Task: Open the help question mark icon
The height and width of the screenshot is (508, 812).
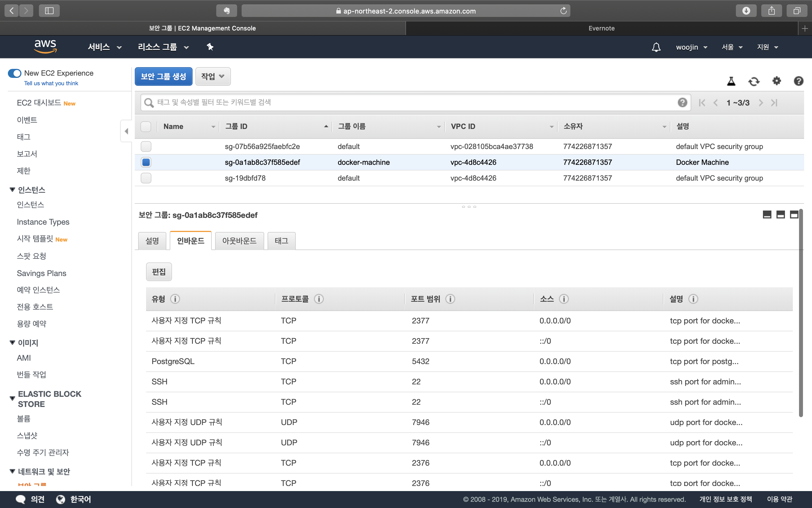Action: click(x=798, y=81)
